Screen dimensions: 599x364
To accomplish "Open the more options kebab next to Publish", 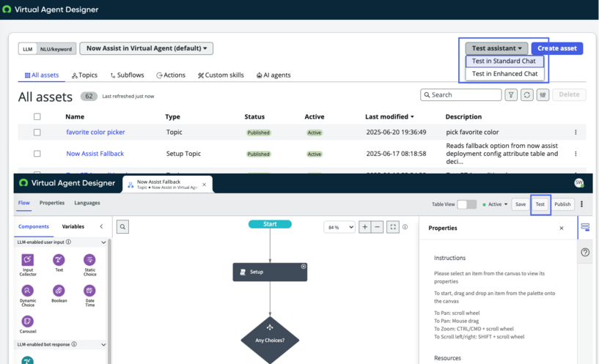I will coord(582,204).
